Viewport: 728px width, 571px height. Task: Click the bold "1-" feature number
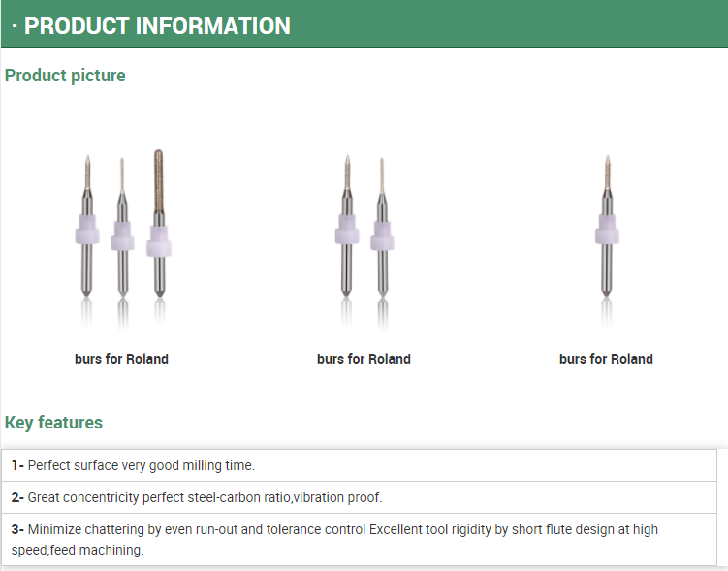point(17,465)
